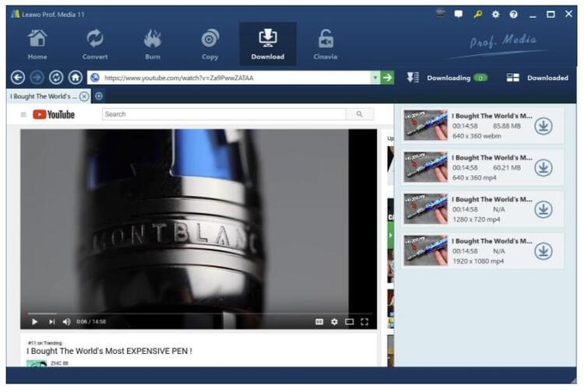584x392 pixels.
Task: Add a new browser tab
Action: click(99, 96)
